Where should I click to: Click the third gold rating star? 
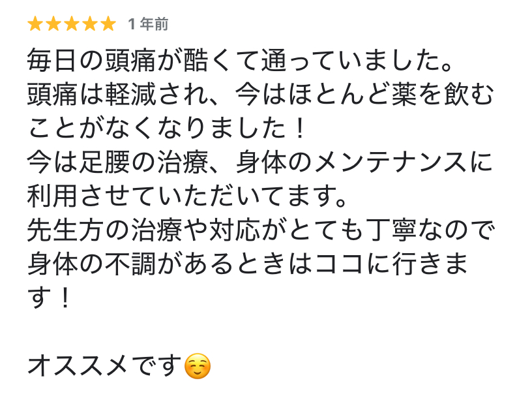[71, 24]
